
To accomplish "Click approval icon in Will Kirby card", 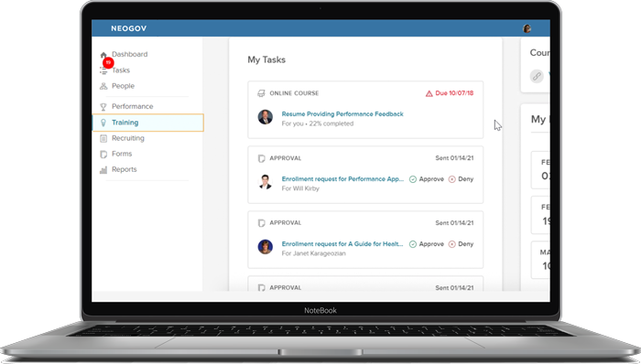I will pos(262,158).
